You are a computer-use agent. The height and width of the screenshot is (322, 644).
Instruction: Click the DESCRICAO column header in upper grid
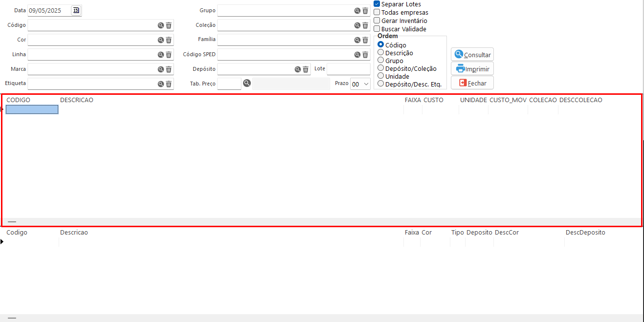tap(77, 100)
